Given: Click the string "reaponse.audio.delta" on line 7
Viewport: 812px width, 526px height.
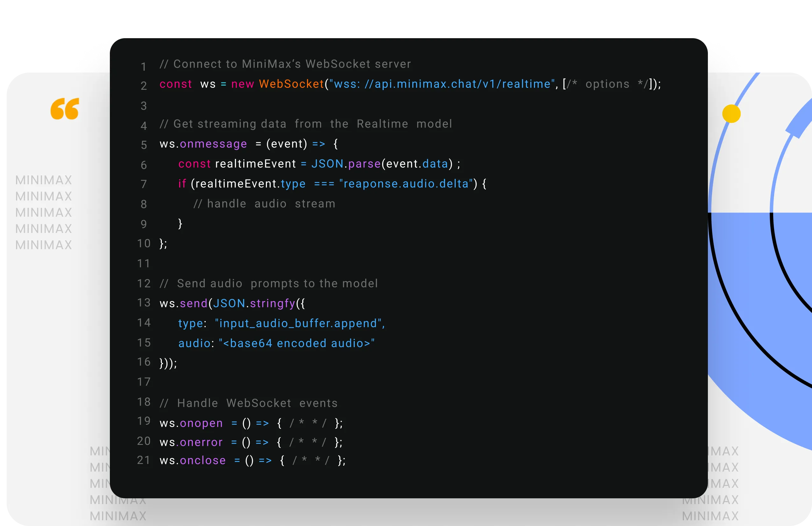Looking at the screenshot, I should click(406, 184).
